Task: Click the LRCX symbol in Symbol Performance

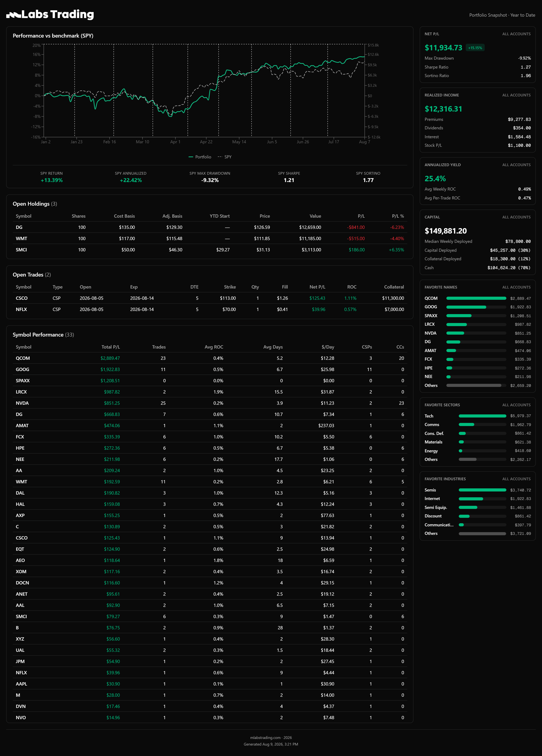Action: (21, 392)
